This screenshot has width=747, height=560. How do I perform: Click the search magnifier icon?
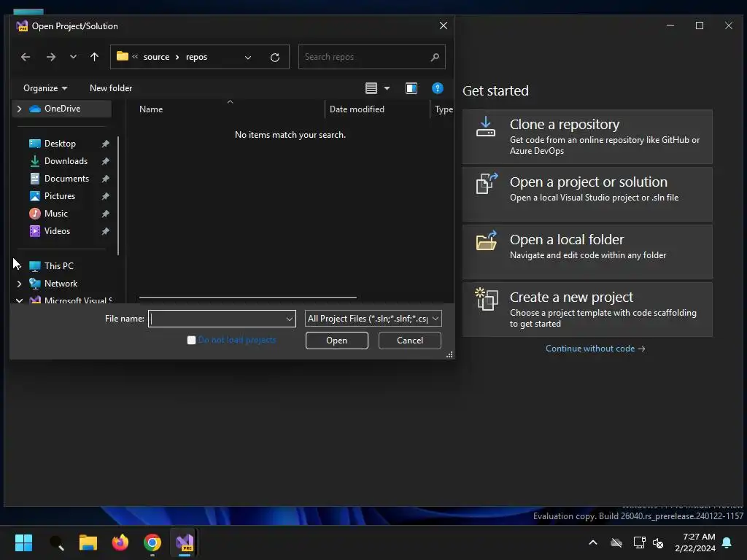(435, 57)
